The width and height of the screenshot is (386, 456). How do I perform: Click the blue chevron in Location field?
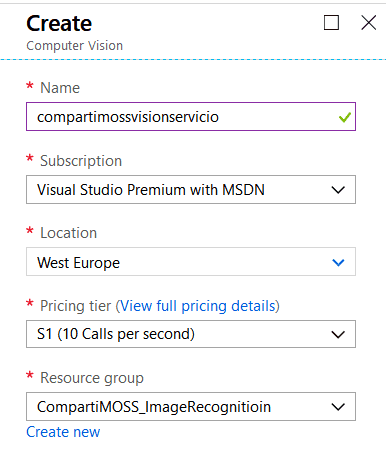pos(338,262)
